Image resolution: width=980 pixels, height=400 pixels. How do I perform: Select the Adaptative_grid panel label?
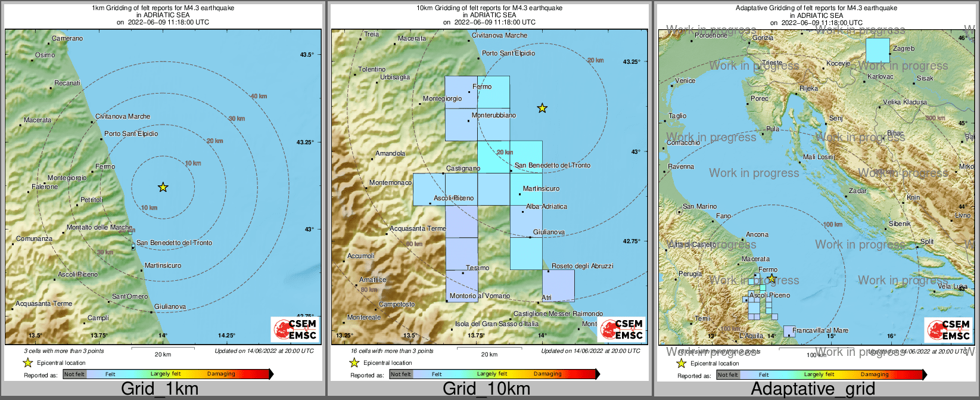coord(813,389)
